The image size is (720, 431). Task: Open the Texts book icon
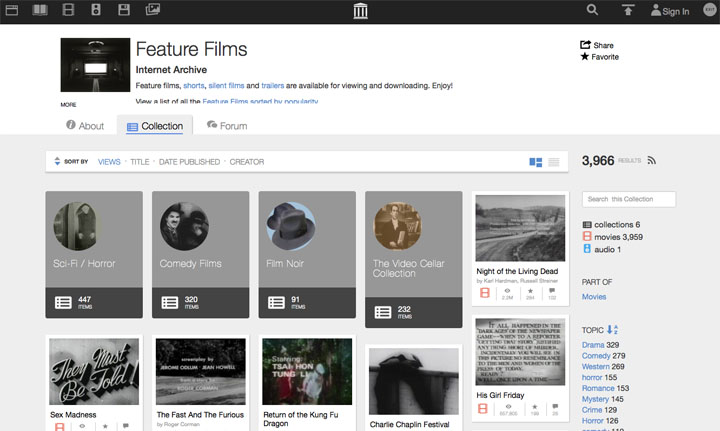(x=40, y=11)
